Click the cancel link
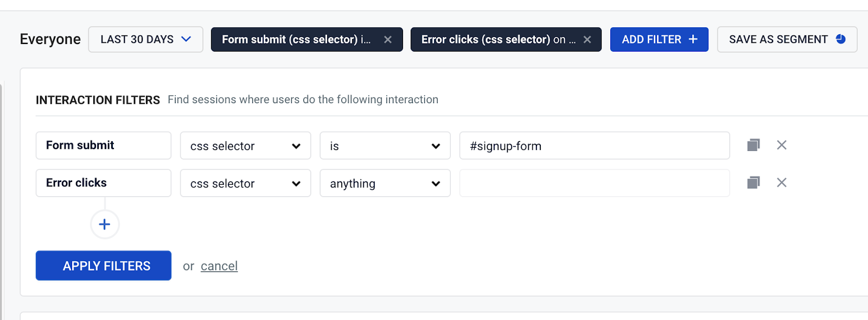 pyautogui.click(x=219, y=266)
